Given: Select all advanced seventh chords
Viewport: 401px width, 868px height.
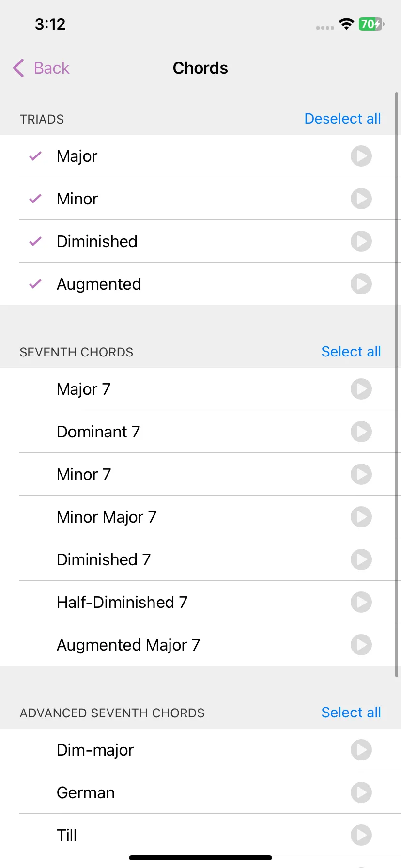Looking at the screenshot, I should pos(351,713).
